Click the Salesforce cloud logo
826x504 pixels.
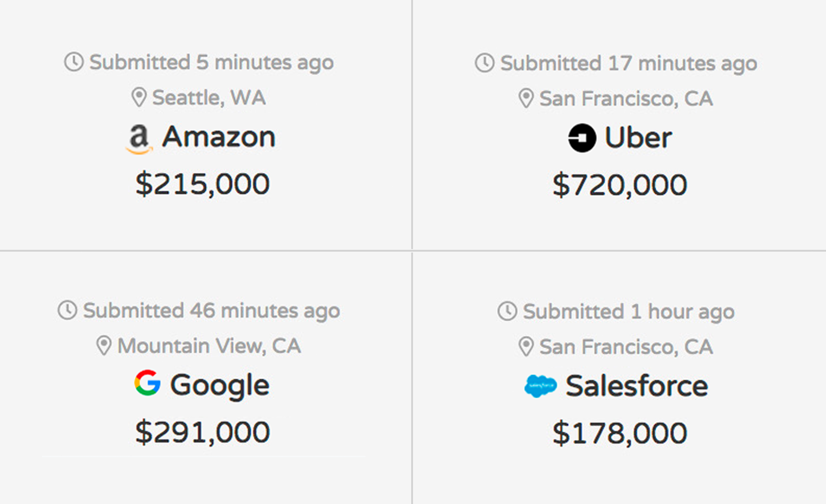pyautogui.click(x=540, y=386)
